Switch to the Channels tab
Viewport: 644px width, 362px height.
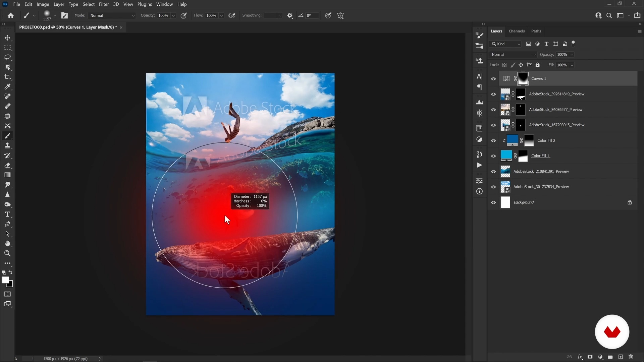pos(517,31)
